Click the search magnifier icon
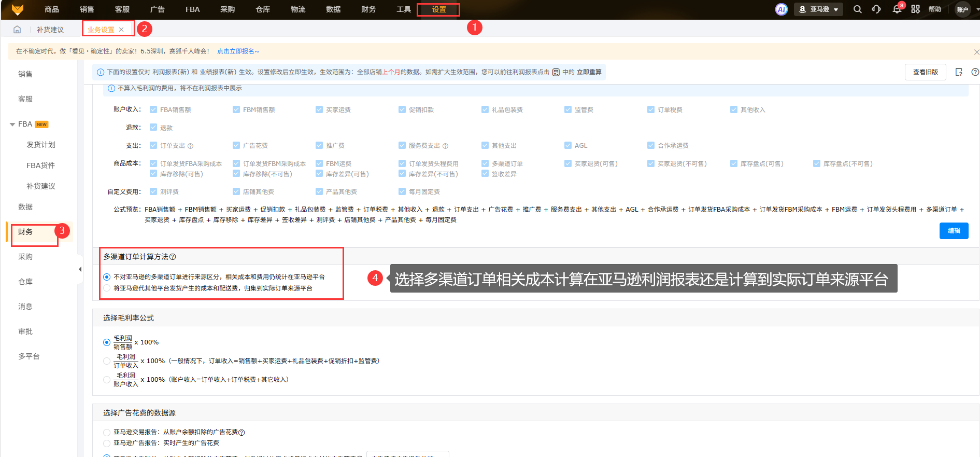Viewport: 980px width, 457px height. (x=858, y=9)
